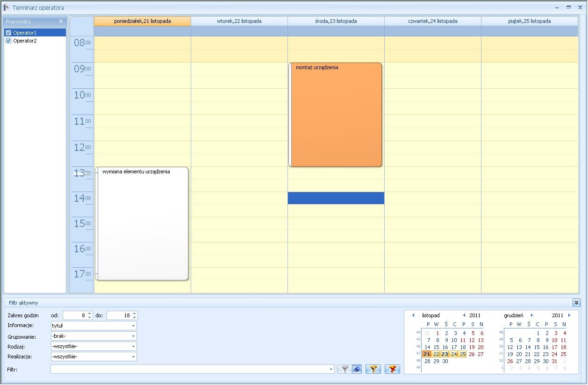Toggle Operator1 checkbox
This screenshot has width=588, height=385.
8,33
